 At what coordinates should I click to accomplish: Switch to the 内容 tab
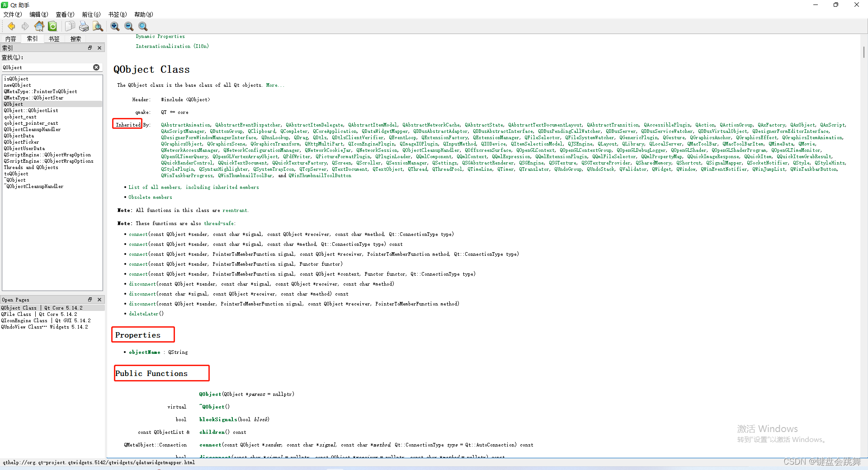coord(11,39)
